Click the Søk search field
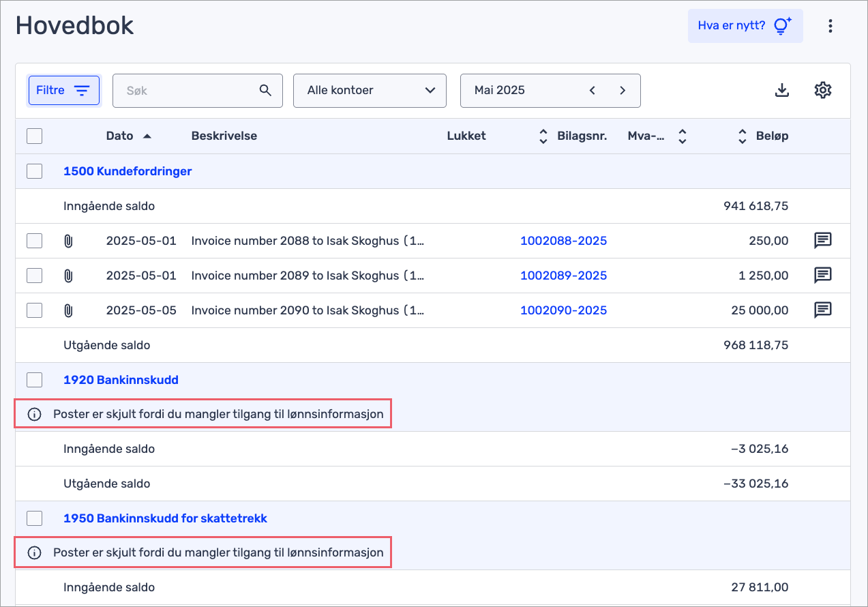The image size is (868, 607). click(x=197, y=91)
